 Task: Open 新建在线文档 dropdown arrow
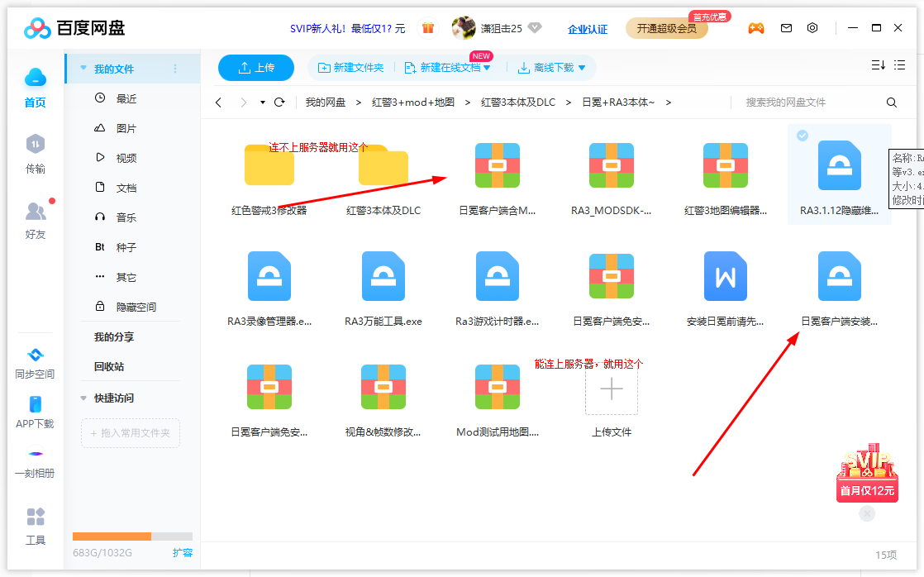click(x=488, y=69)
